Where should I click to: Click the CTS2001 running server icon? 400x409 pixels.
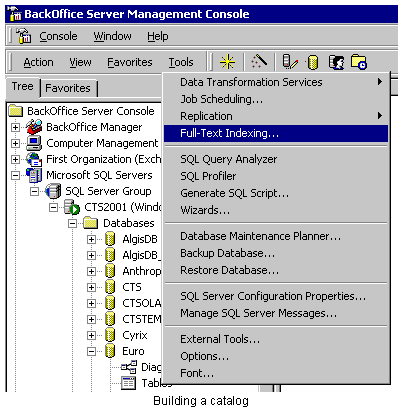click(x=72, y=207)
